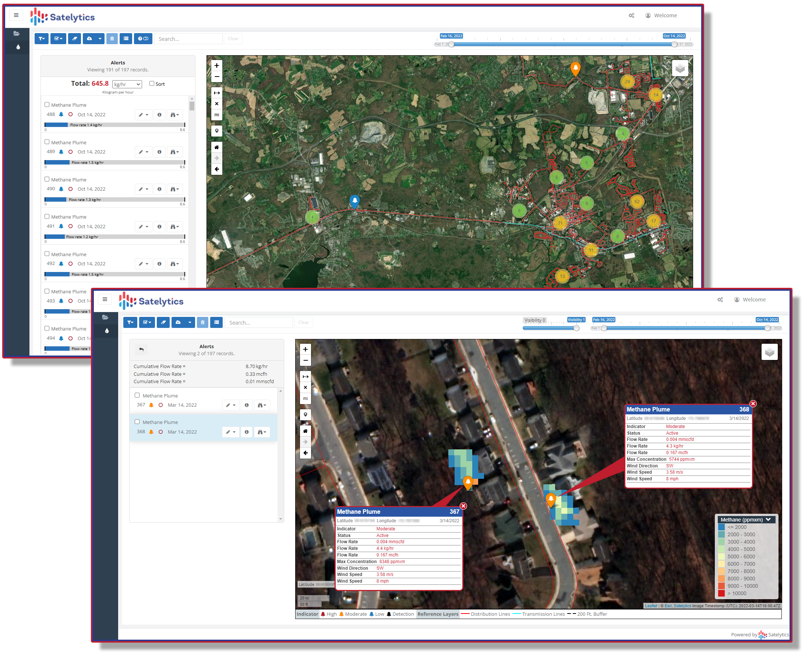Click the map layers icon on top map

[679, 68]
